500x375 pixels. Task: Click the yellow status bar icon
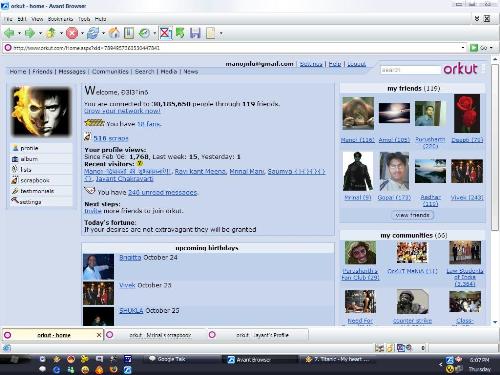(390, 348)
